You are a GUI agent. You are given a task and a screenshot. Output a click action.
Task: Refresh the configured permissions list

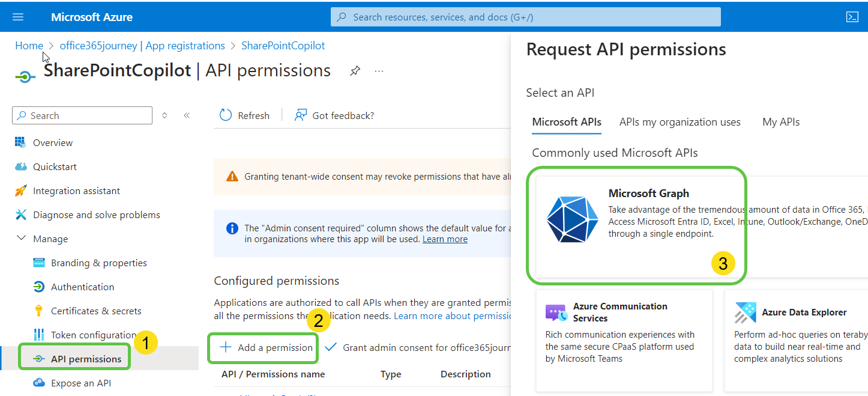click(x=244, y=115)
